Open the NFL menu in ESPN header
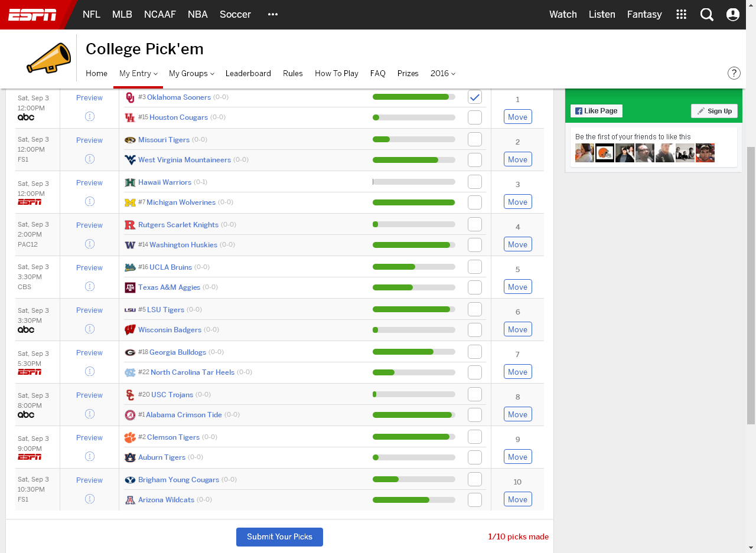This screenshot has width=756, height=553. [92, 15]
